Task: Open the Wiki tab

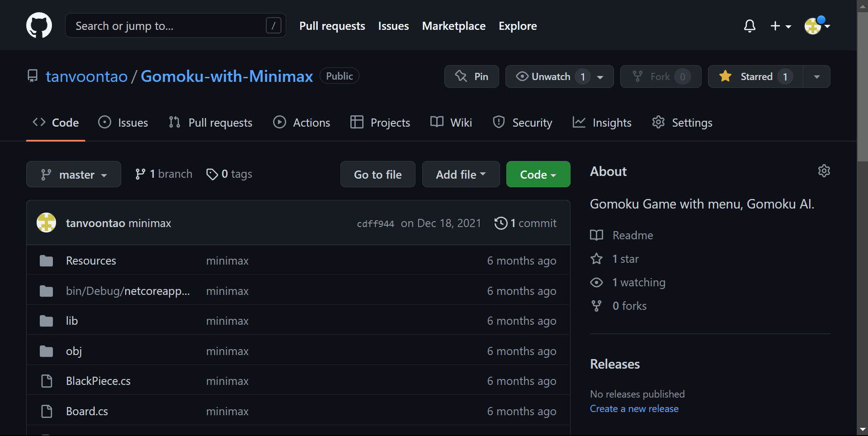Action: [x=451, y=123]
